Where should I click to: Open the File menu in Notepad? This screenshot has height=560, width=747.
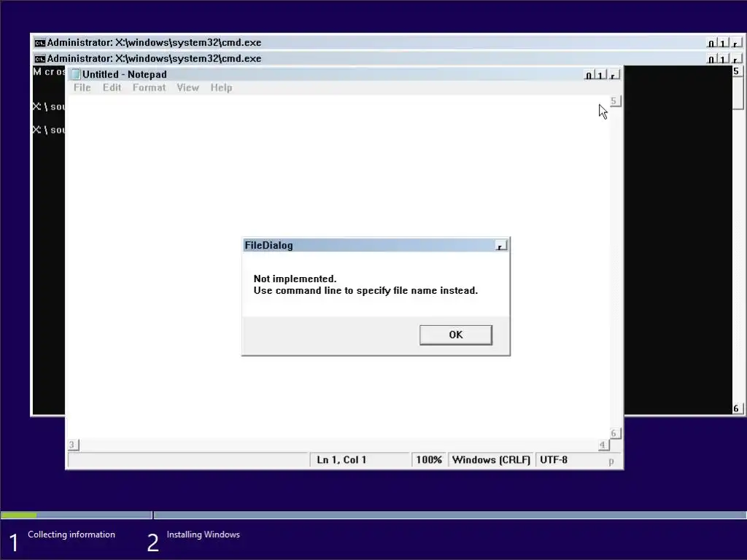[82, 87]
